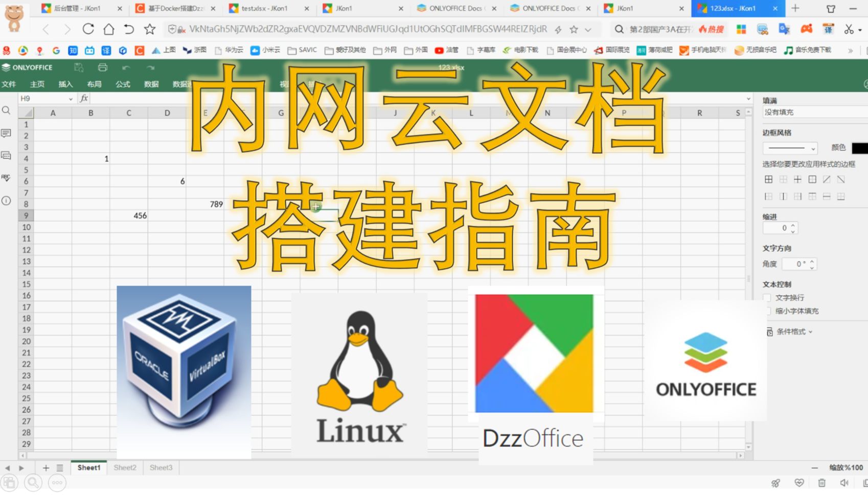Viewport: 868px width, 495px height.
Task: Select column A header
Action: point(53,113)
